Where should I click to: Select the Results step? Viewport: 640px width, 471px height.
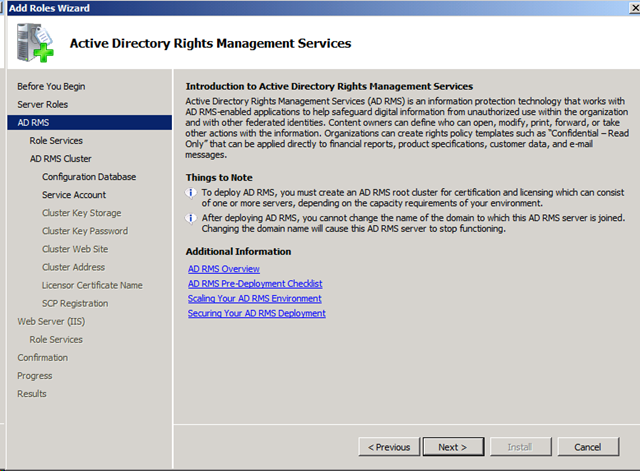[x=32, y=393]
